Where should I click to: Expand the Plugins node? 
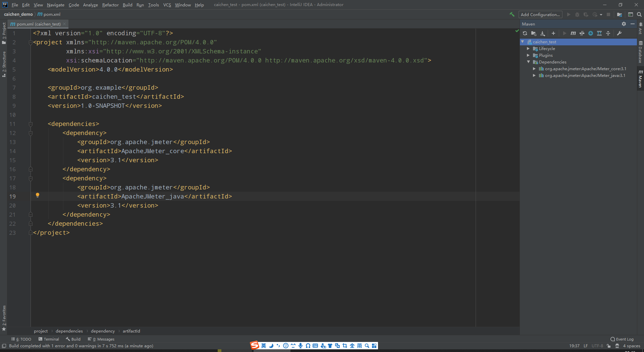[x=528, y=55]
